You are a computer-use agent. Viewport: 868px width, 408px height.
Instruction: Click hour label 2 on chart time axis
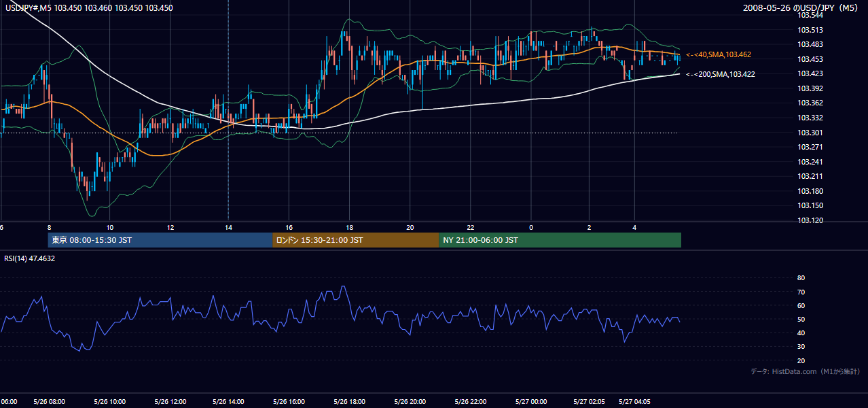click(x=590, y=227)
